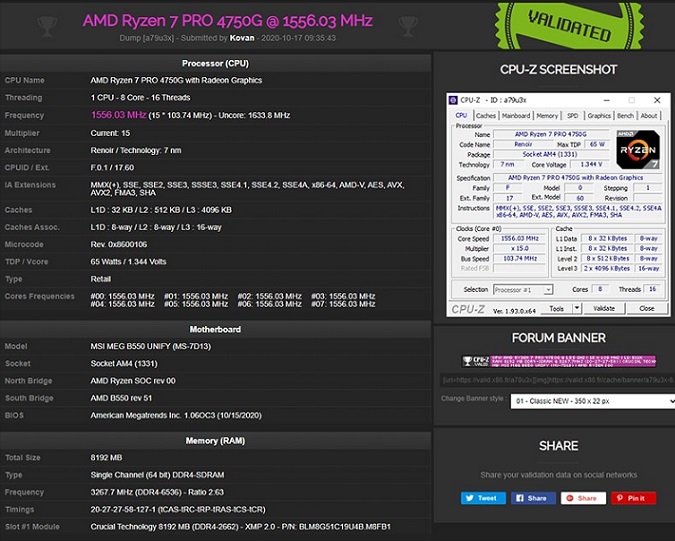Click the Ryzen 7 logo in CPU-Z screenshot
This screenshot has width=675, height=541.
point(638,149)
